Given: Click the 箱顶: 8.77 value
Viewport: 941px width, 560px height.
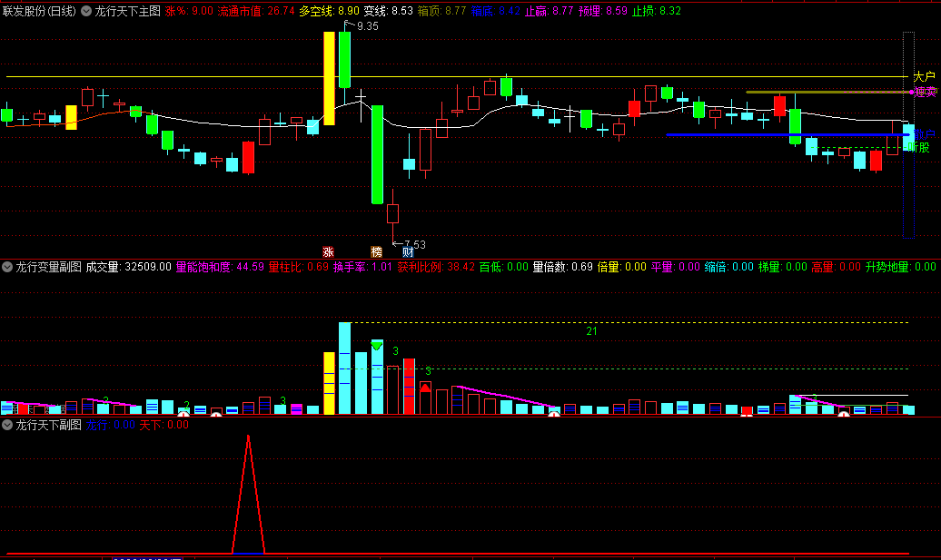Looking at the screenshot, I should [441, 11].
